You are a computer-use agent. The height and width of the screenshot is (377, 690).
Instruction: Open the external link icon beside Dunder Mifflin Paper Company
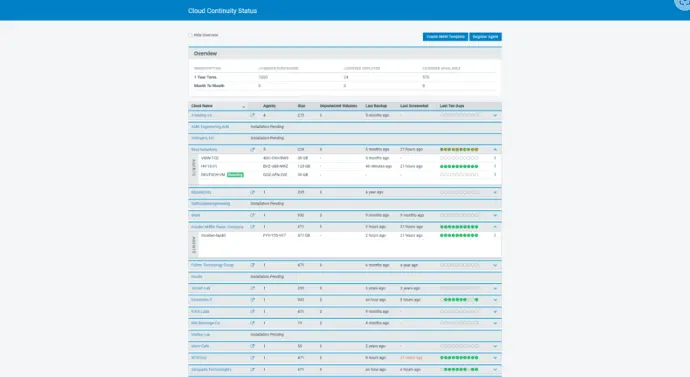(253, 227)
